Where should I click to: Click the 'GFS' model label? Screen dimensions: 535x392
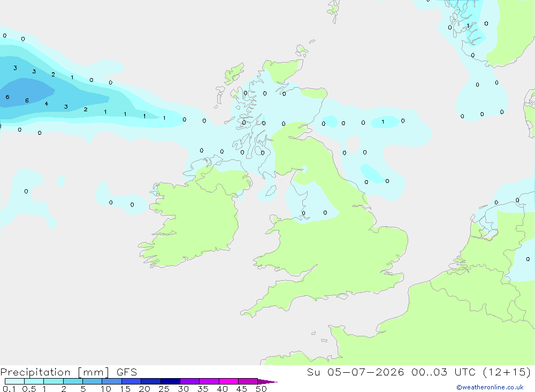[127, 372]
